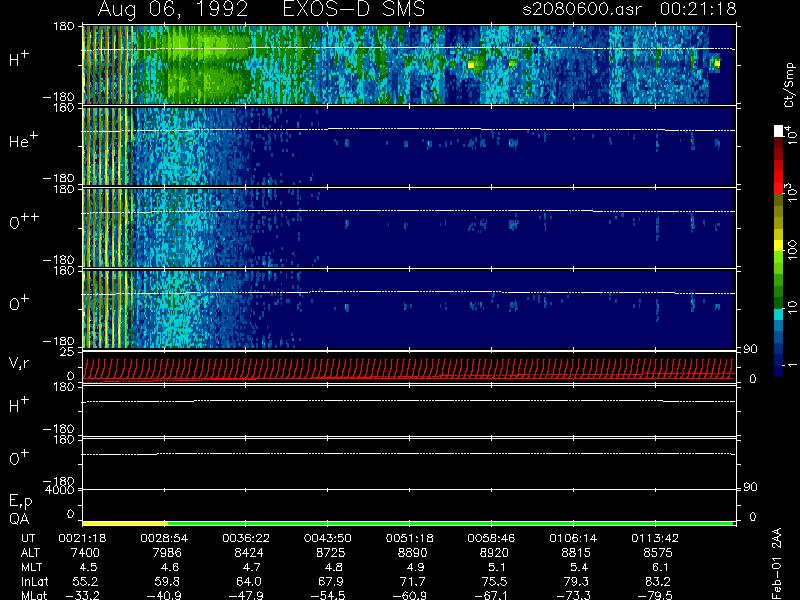Select the MLT row label
This screenshot has height=600, width=800.
pos(31,567)
